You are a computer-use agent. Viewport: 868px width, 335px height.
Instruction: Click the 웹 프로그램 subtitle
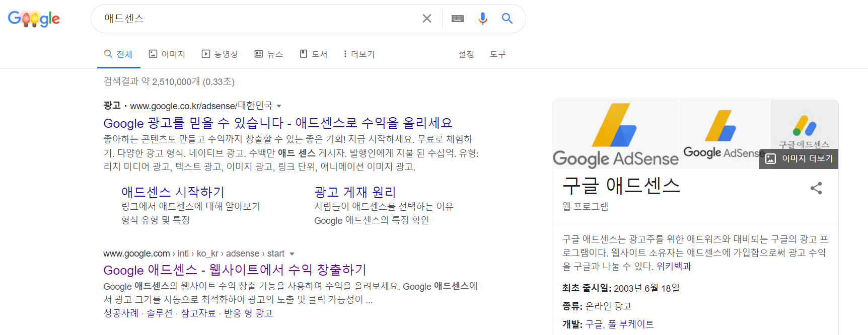(585, 206)
